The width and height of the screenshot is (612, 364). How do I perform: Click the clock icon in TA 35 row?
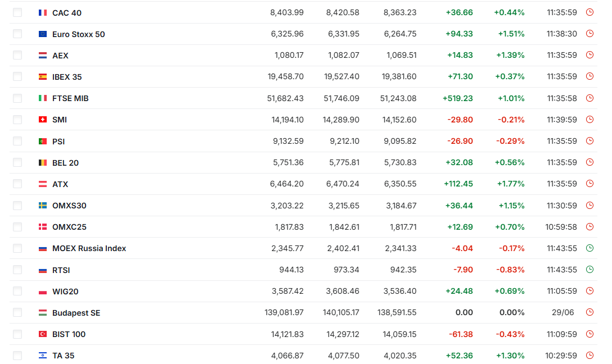point(589,355)
